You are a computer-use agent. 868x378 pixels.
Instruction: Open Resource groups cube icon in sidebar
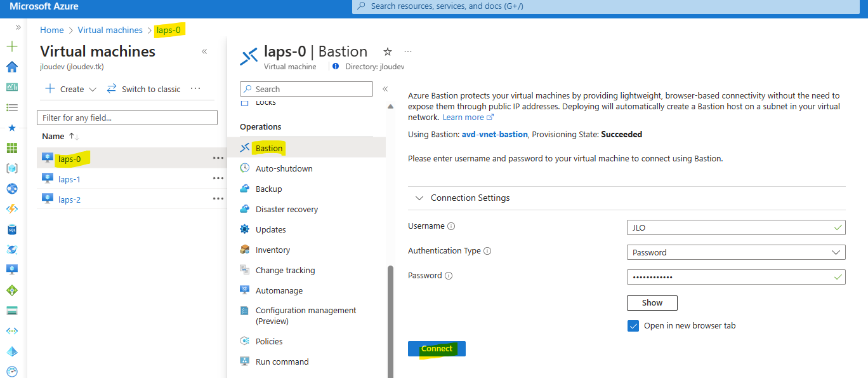coord(11,168)
